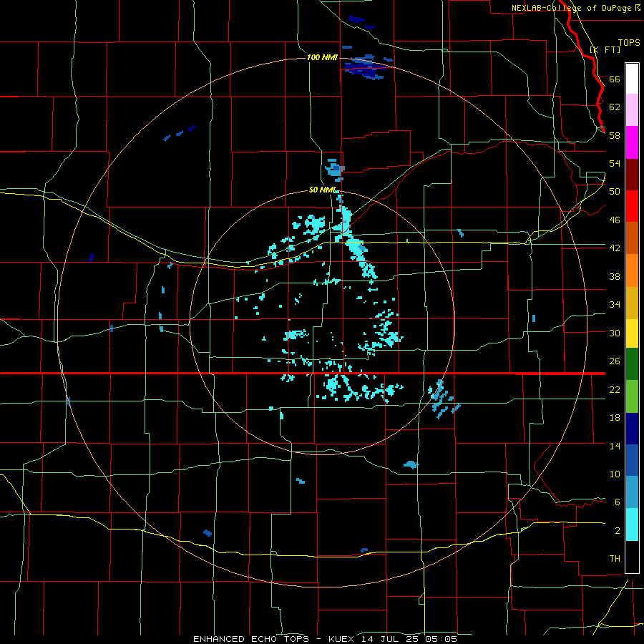The image size is (644, 644).
Task: Select the "TH" threshold label
Action: 615,559
